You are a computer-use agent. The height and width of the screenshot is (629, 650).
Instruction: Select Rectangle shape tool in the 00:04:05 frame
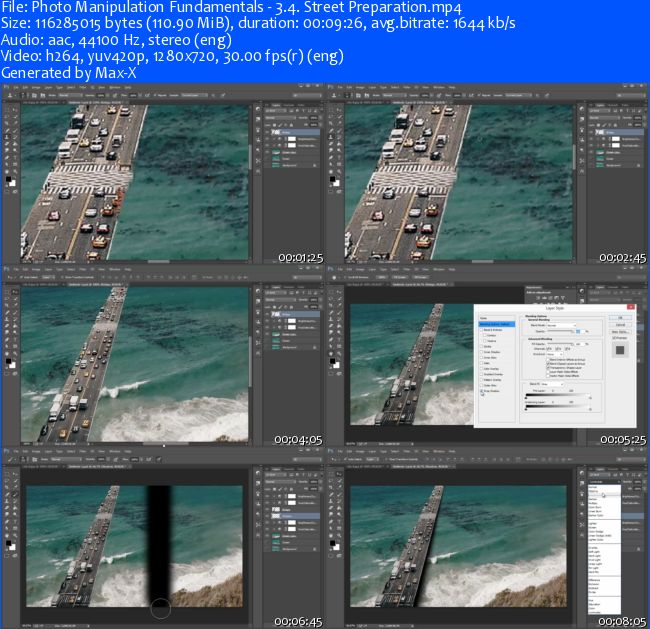coord(15,346)
